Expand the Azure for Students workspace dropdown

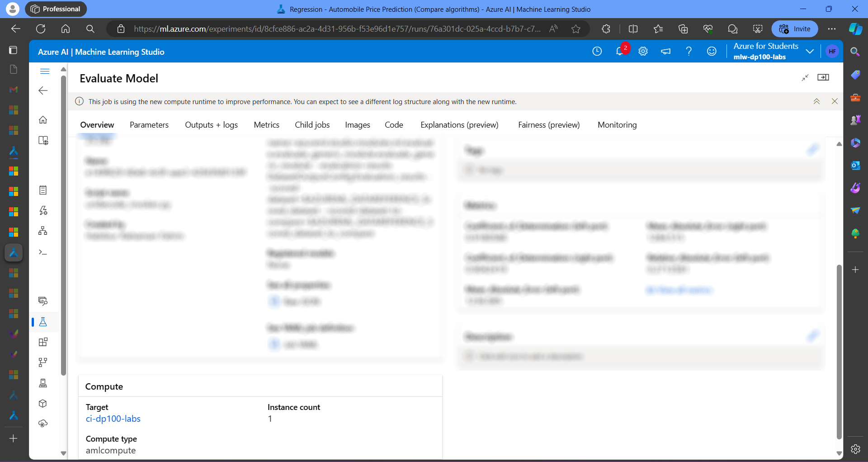coord(810,51)
